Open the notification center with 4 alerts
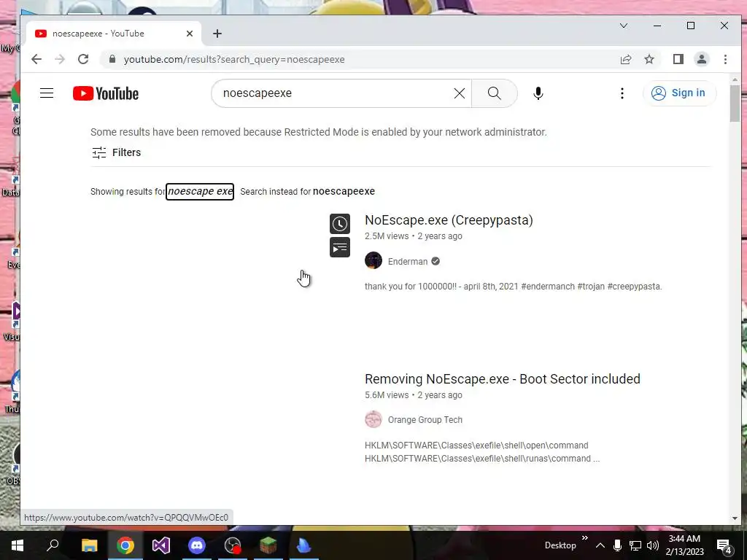The image size is (747, 560). coord(724,545)
